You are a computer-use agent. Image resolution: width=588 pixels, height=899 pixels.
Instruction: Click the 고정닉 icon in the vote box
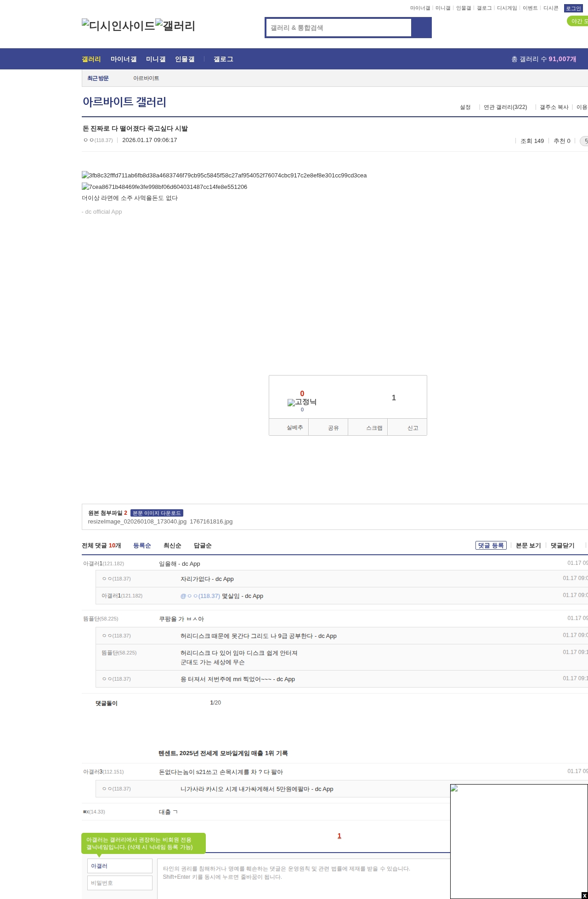click(x=302, y=402)
